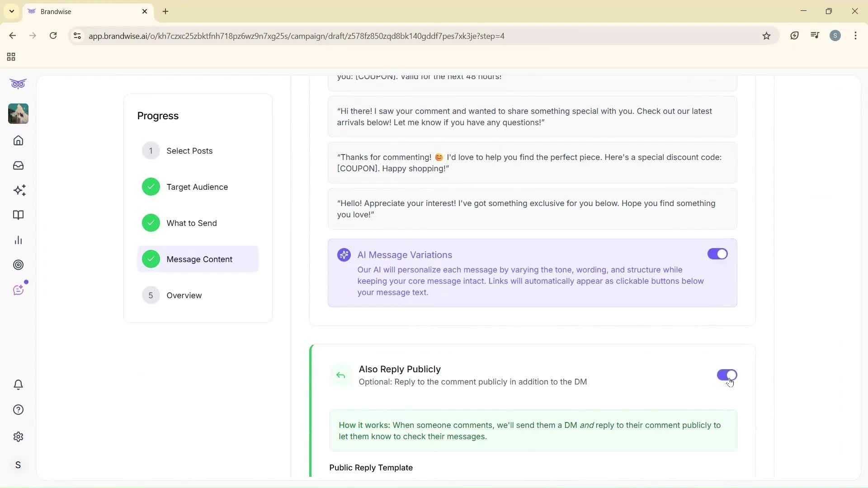Open the AI chat icon with notification dot
This screenshot has width=868, height=488.
pos(18,290)
